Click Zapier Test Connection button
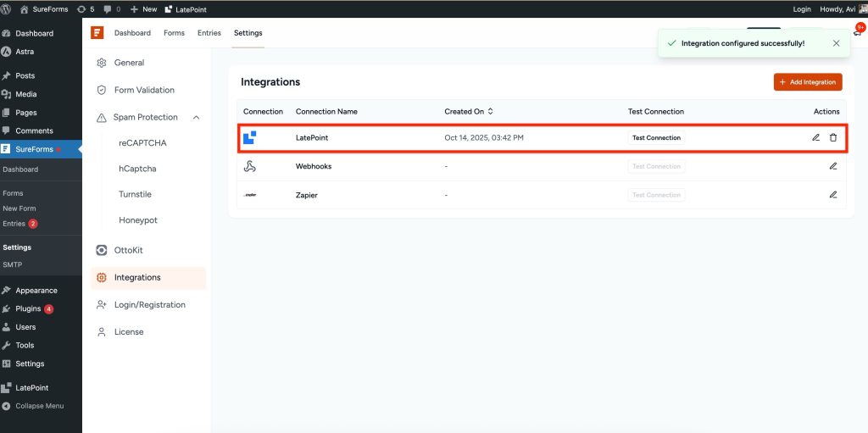This screenshot has height=433, width=868. tap(656, 195)
